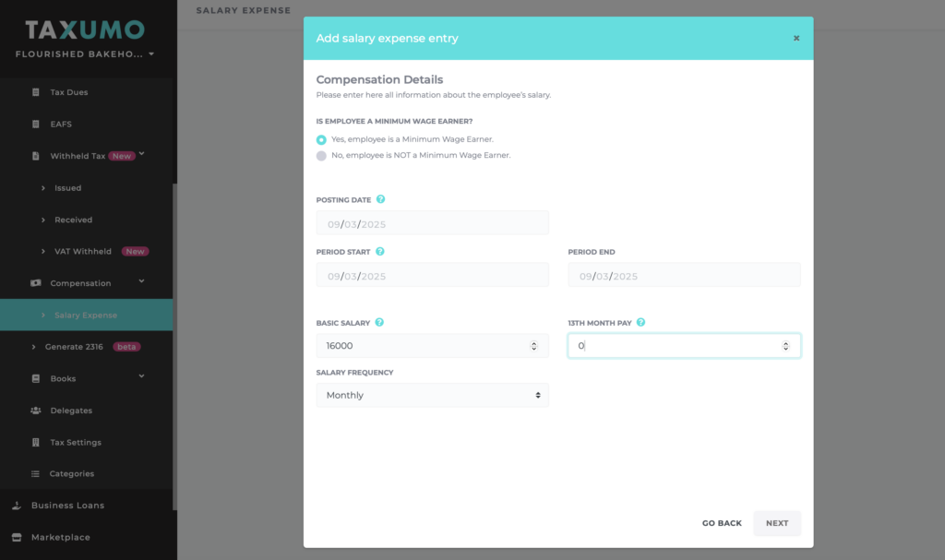Select Yes, employee is a Minimum Wage Earner
The height and width of the screenshot is (560, 945).
pyautogui.click(x=321, y=140)
